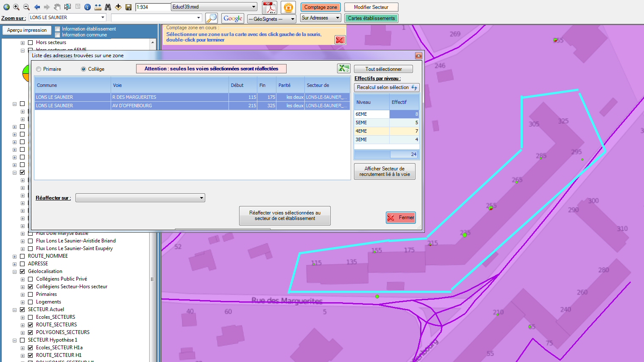Screen dimensions: 644x362
Task: Export address list to Excel icon
Action: (343, 68)
